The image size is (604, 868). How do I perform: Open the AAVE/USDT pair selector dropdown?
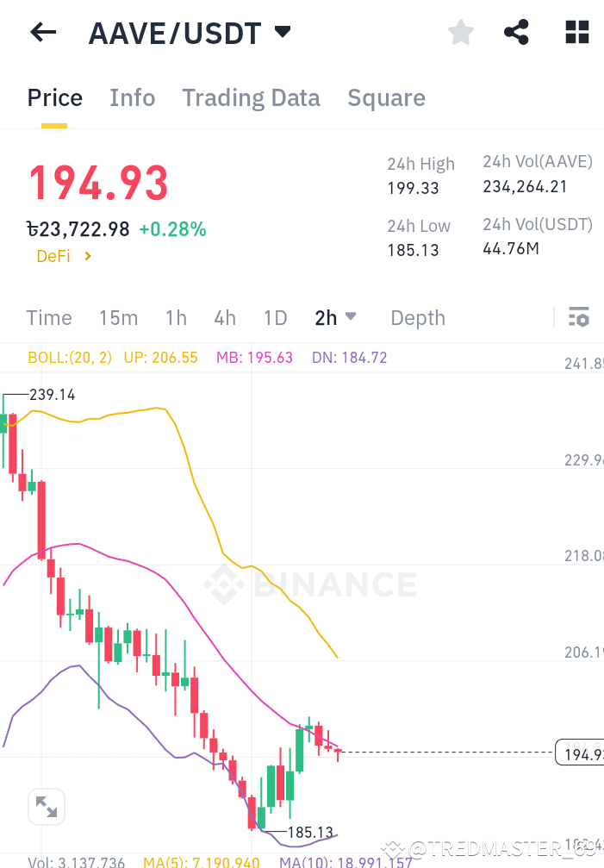[x=282, y=32]
